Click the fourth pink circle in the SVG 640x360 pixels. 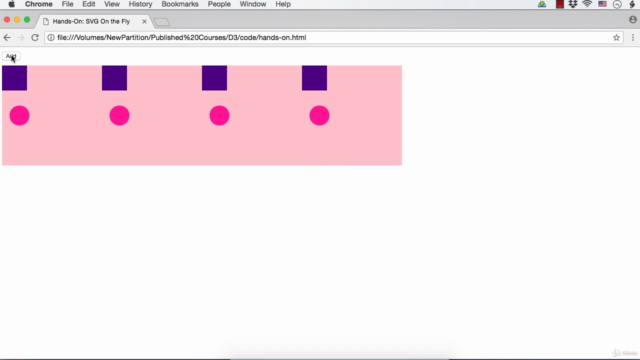tap(320, 116)
